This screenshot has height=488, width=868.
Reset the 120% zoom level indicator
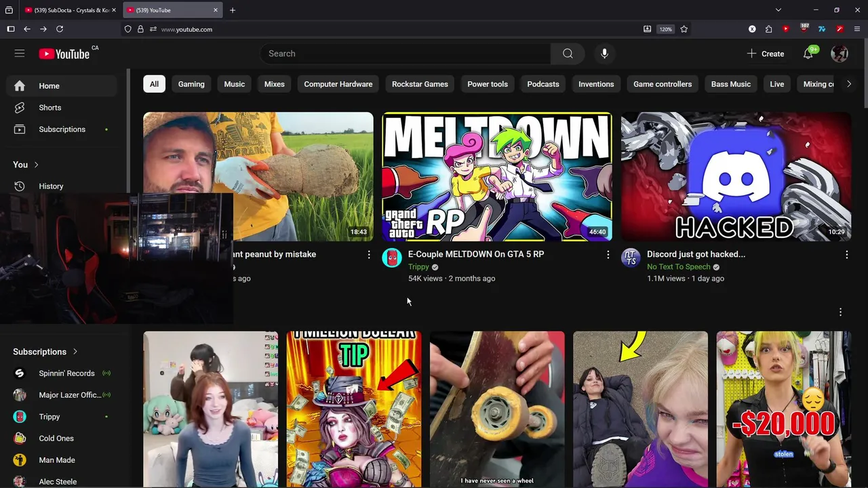tap(666, 29)
